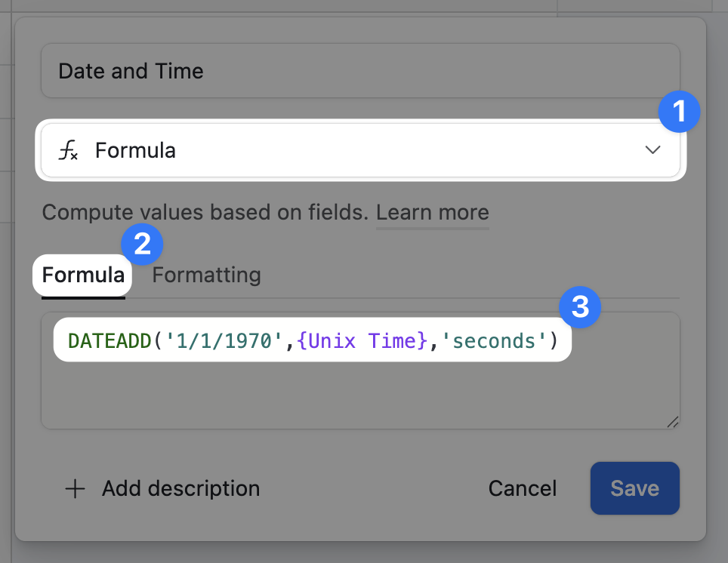Click the 'seconds' unit in formula
The image size is (728, 563).
click(x=494, y=340)
